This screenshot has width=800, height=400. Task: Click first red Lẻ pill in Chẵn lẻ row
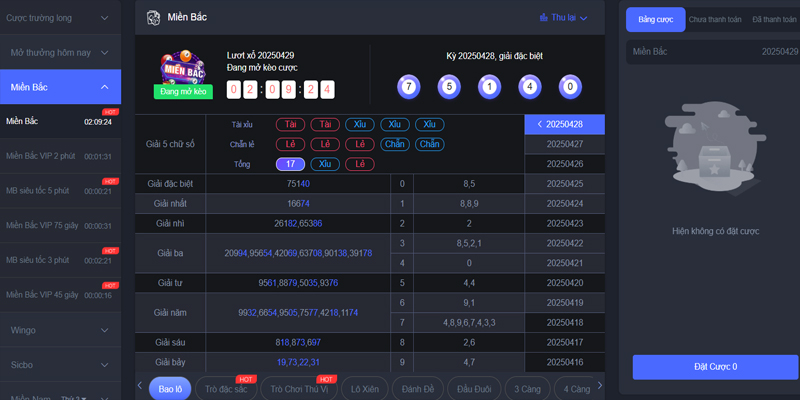290,144
